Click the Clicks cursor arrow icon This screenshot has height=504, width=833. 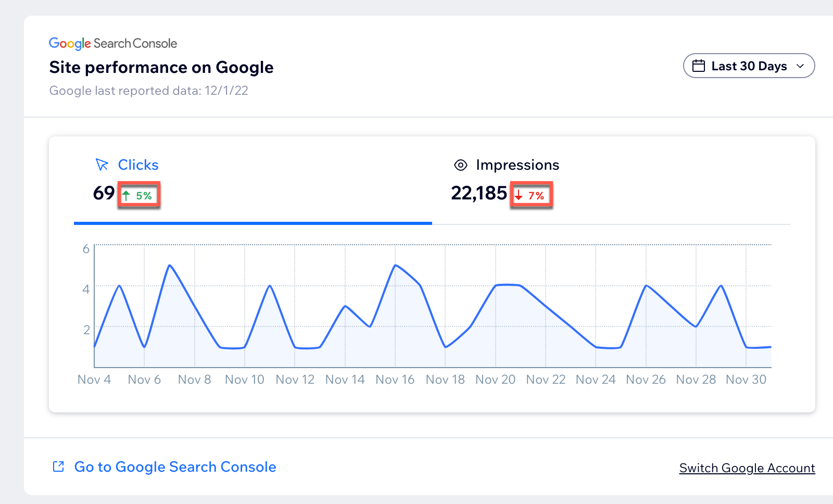[102, 165]
